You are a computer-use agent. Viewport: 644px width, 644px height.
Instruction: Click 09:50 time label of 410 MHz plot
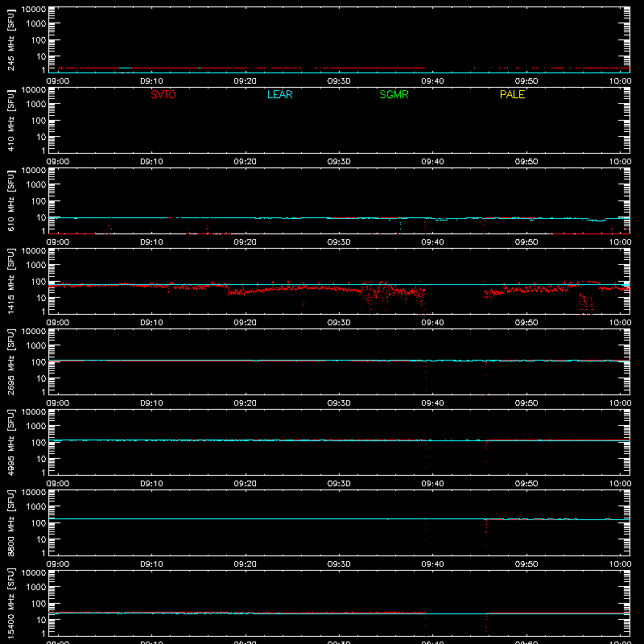click(526, 162)
